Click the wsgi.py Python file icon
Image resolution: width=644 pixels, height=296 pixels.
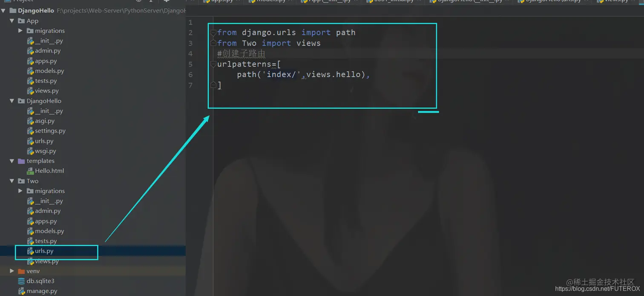pyautogui.click(x=30, y=151)
